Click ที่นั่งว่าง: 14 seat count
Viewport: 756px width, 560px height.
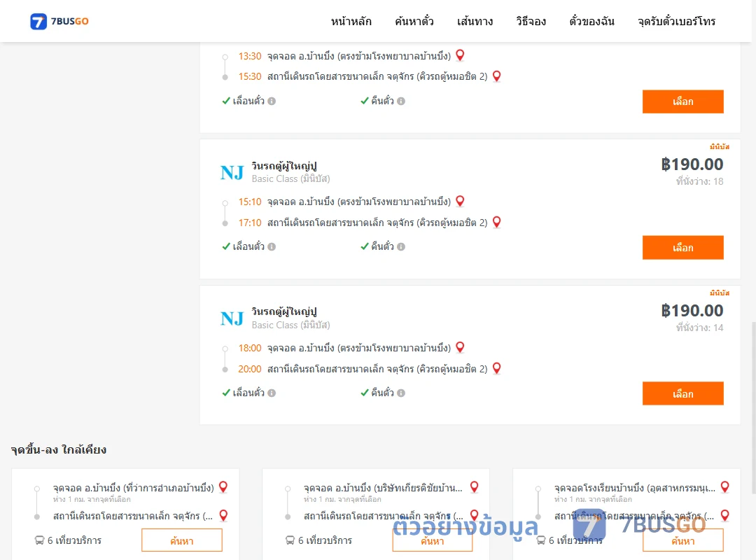click(699, 328)
